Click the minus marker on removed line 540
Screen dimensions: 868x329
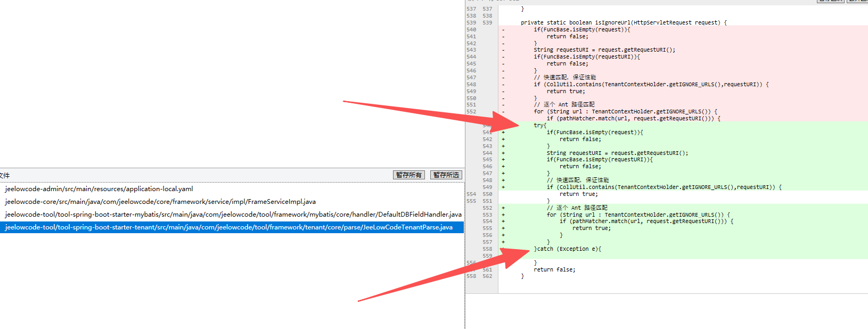tap(503, 30)
